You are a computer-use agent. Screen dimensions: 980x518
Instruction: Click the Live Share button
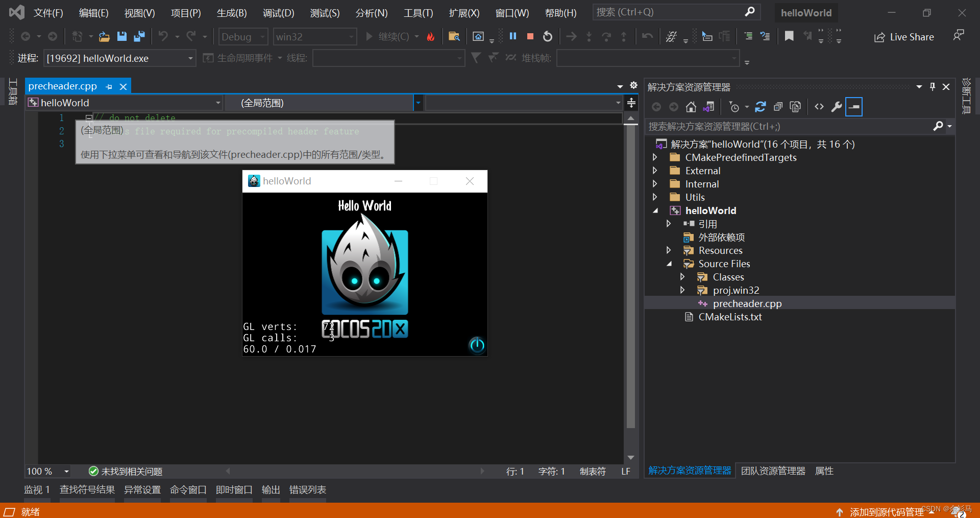(904, 37)
